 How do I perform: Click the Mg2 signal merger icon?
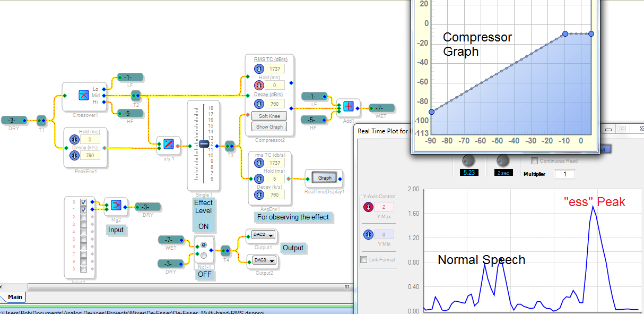[x=116, y=206]
